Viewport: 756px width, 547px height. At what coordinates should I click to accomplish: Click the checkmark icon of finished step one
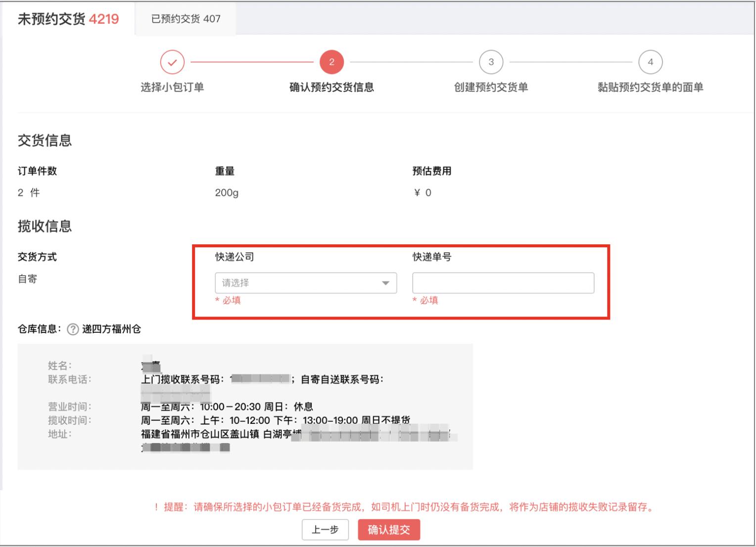tap(172, 62)
